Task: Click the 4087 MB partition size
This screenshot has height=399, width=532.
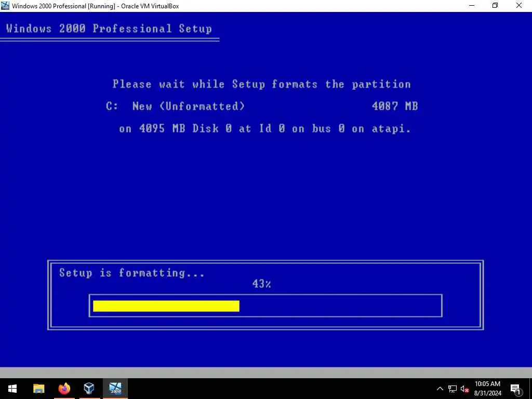Action: pos(395,106)
